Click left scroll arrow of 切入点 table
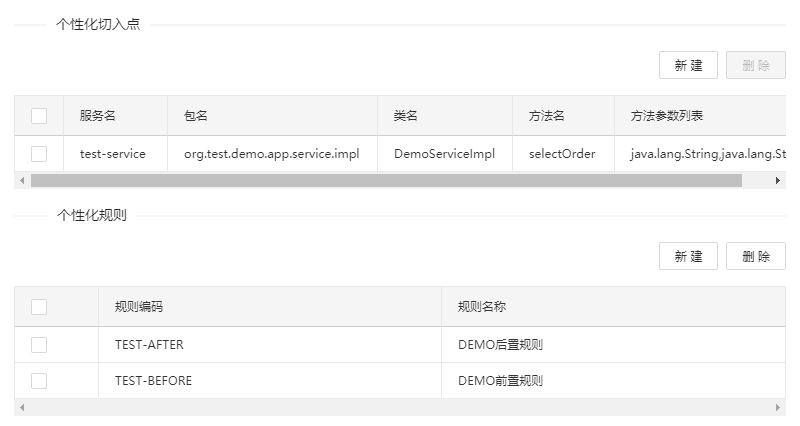Image resolution: width=800 pixels, height=426 pixels. pos(22,181)
